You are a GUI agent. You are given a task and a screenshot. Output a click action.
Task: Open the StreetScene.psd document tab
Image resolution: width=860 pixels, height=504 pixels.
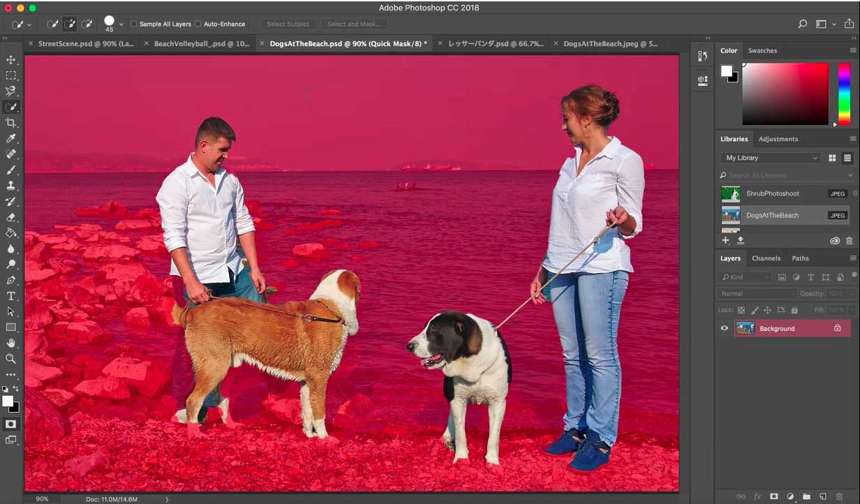85,43
